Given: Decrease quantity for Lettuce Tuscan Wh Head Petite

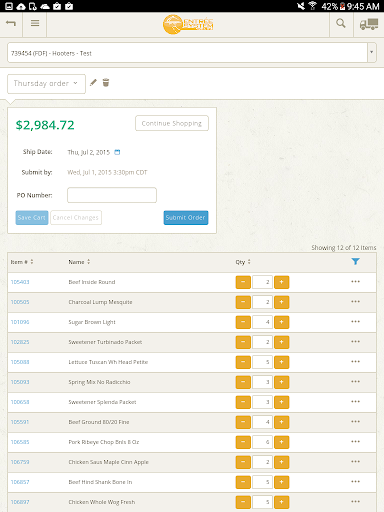Looking at the screenshot, I should pyautogui.click(x=243, y=362).
